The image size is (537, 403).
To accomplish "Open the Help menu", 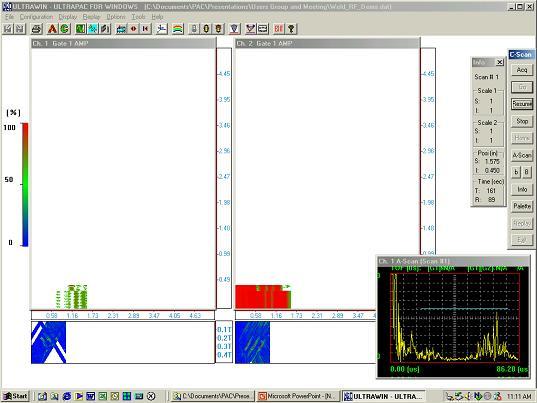I will pos(157,17).
